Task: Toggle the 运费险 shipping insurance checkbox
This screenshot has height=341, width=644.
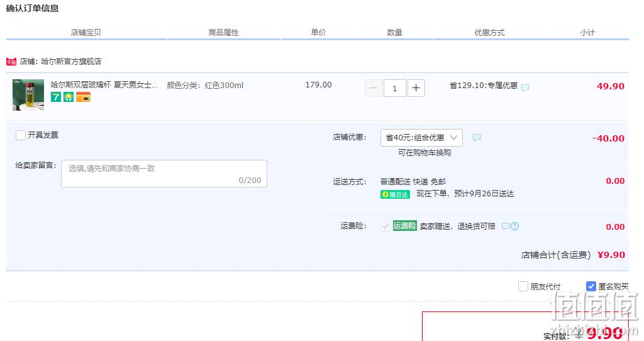Action: (386, 226)
